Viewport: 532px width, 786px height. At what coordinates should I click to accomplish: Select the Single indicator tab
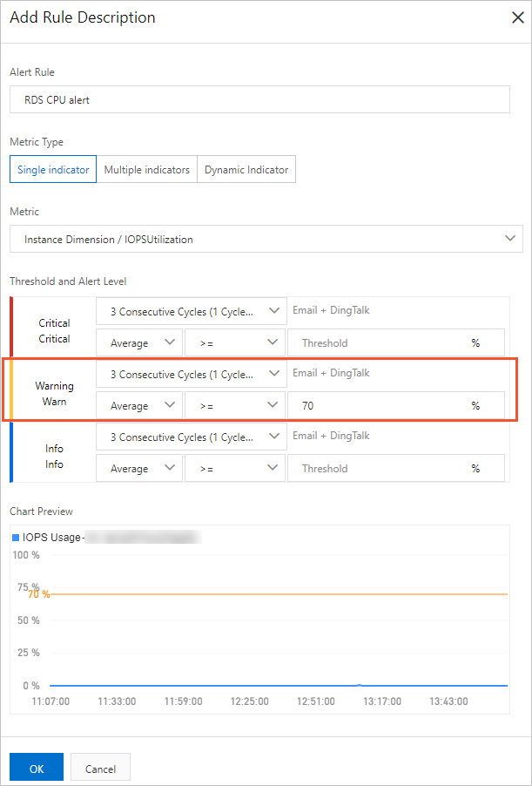click(x=52, y=169)
